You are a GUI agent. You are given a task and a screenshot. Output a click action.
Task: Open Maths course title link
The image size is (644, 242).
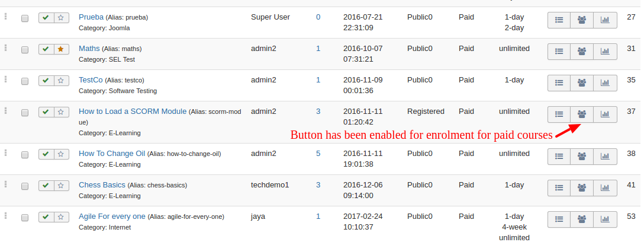(x=89, y=48)
